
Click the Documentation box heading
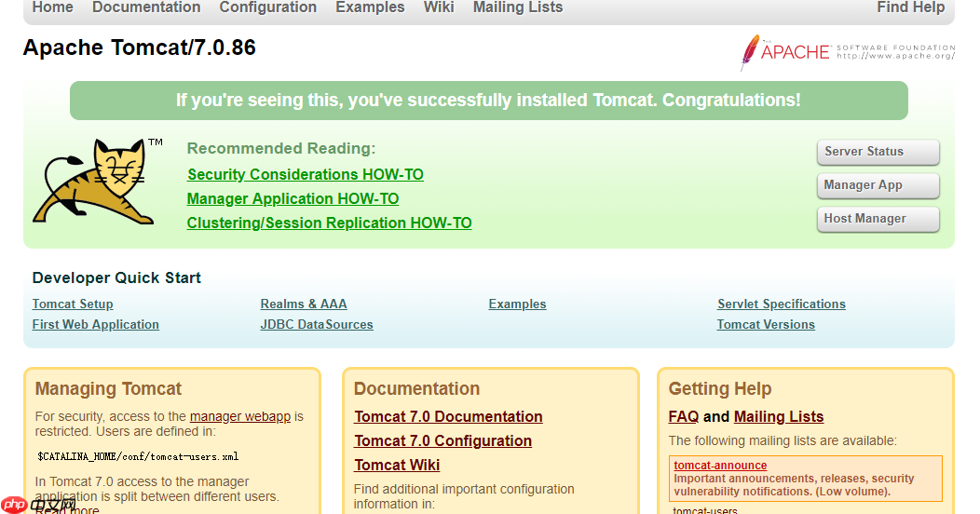click(417, 388)
